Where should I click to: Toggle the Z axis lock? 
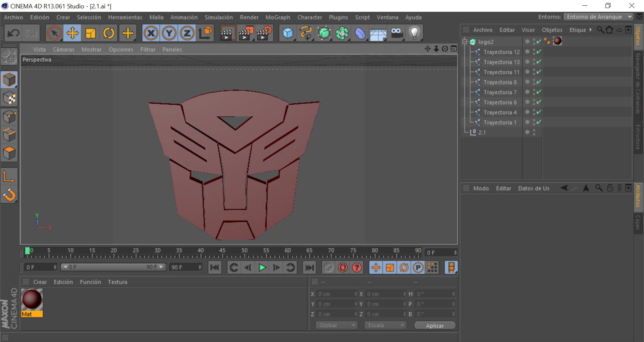(187, 33)
